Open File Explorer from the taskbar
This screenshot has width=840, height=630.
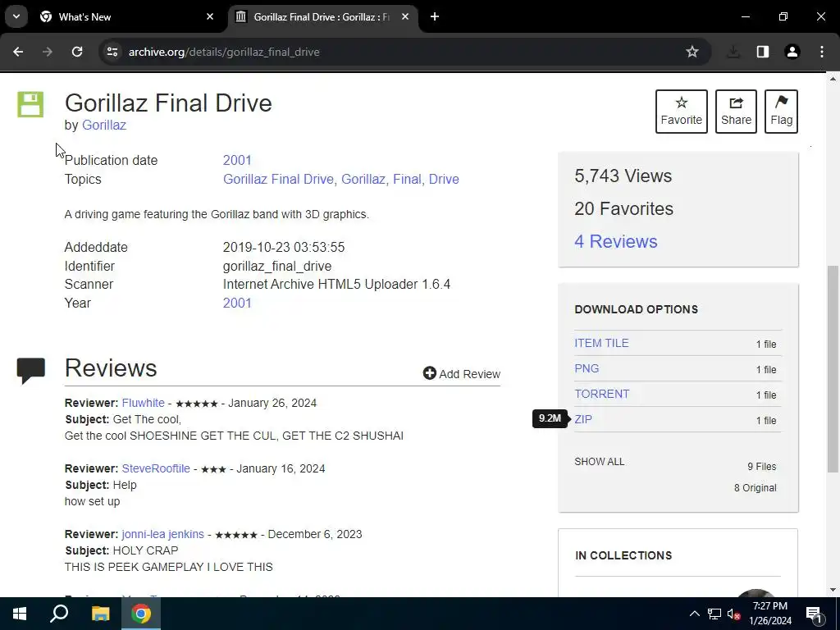100,614
